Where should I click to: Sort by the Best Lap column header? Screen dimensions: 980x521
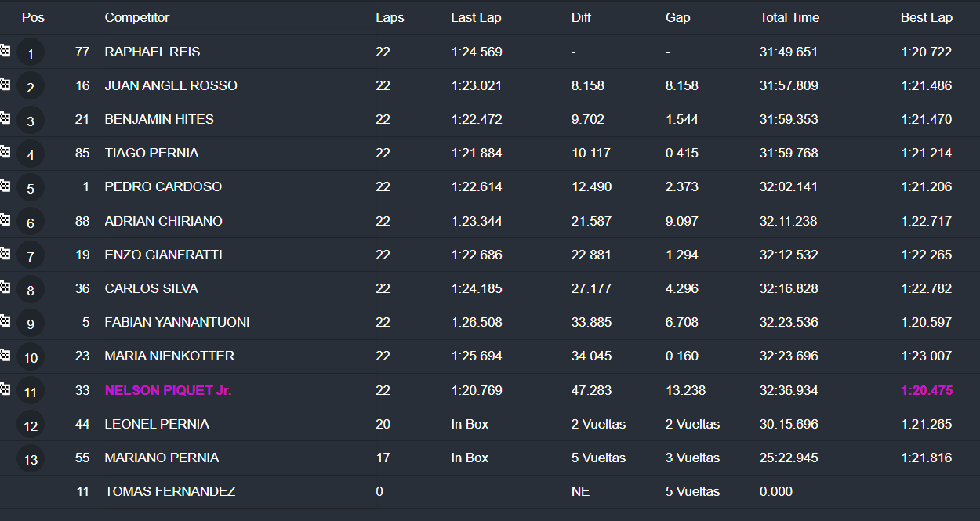click(927, 17)
